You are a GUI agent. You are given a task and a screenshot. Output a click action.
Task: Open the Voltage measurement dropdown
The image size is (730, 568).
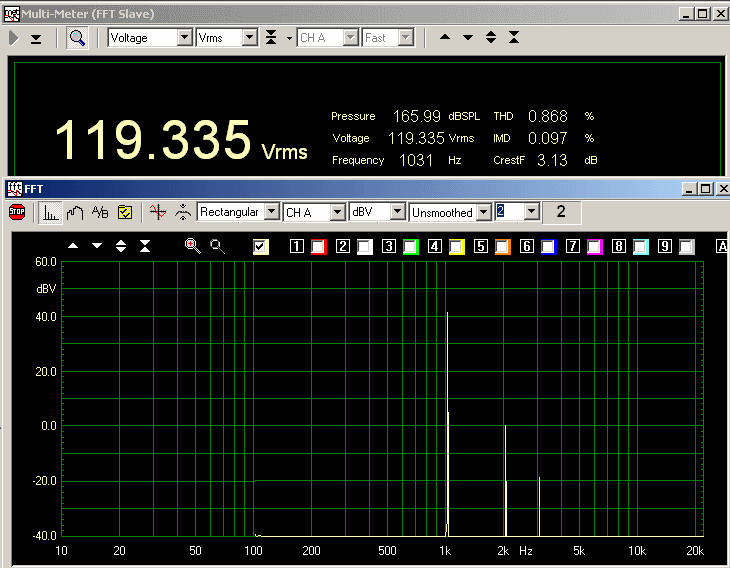tap(183, 38)
